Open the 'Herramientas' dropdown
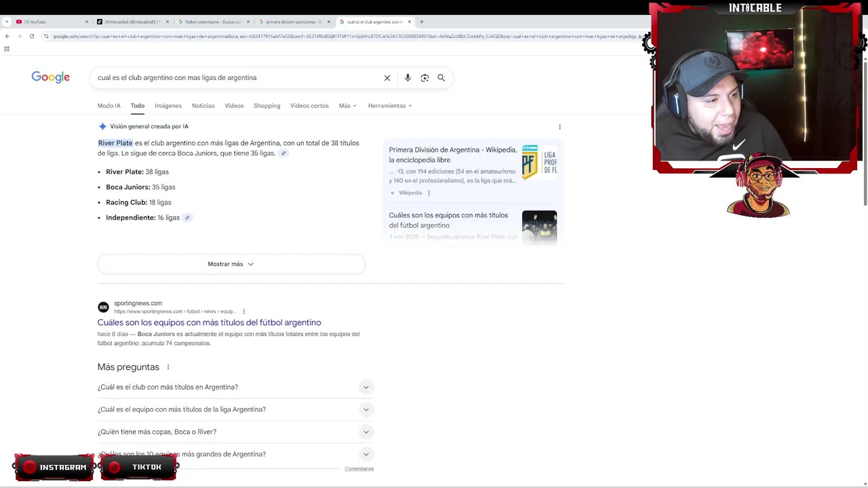 [390, 106]
